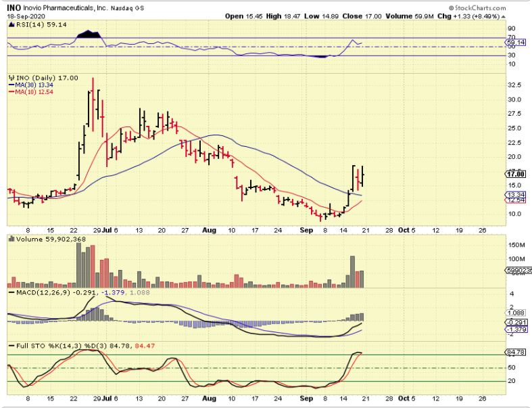Screen dimensions: 532x408
Task: Click the red 84.47 %D value
Action: click(x=145, y=346)
